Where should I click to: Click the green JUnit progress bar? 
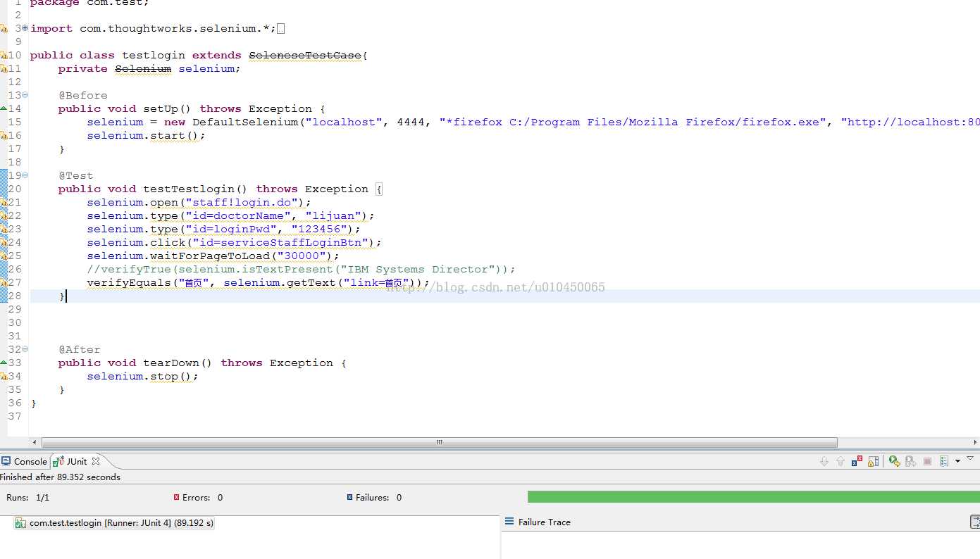[753, 497]
